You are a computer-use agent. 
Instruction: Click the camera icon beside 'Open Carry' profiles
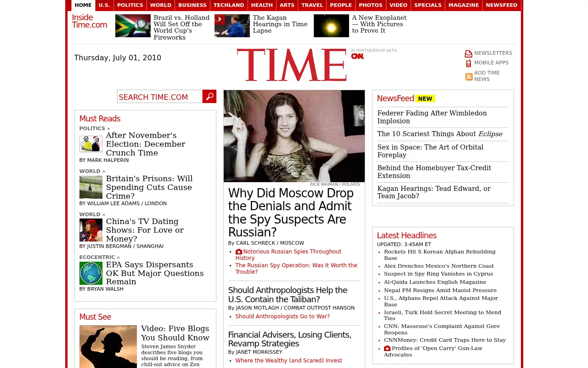387,348
